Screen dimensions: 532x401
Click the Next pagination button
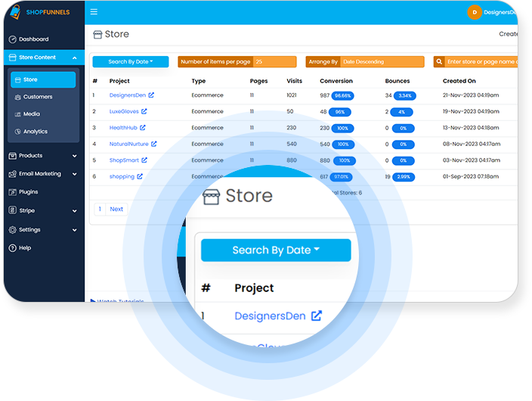coord(116,209)
